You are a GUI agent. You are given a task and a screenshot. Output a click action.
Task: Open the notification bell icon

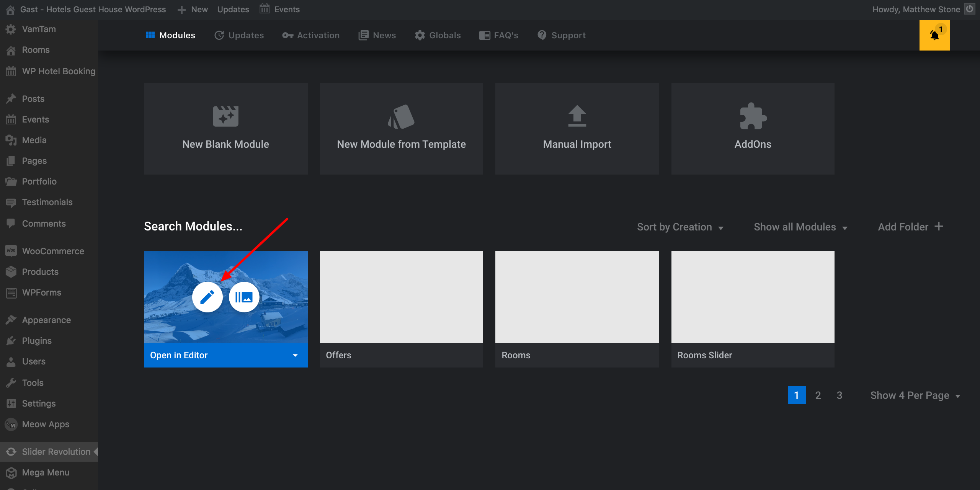(x=934, y=35)
